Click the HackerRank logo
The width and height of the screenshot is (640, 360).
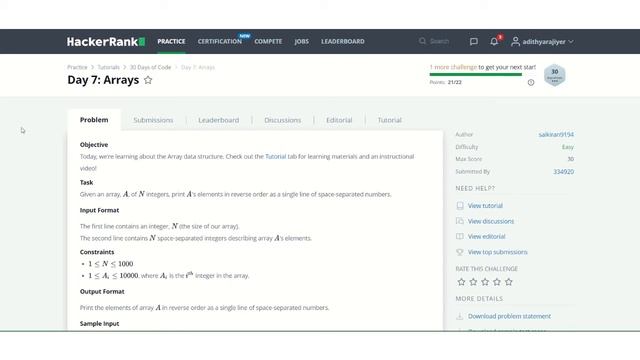106,42
